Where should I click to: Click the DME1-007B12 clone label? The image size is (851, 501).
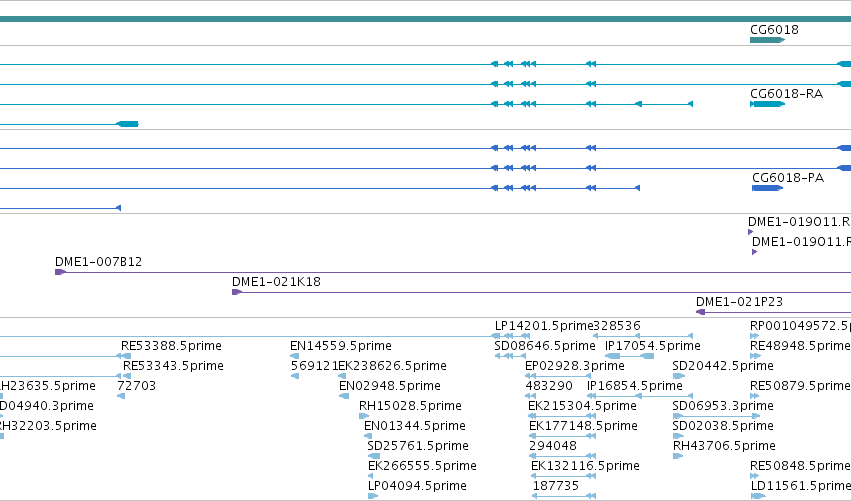tap(98, 262)
